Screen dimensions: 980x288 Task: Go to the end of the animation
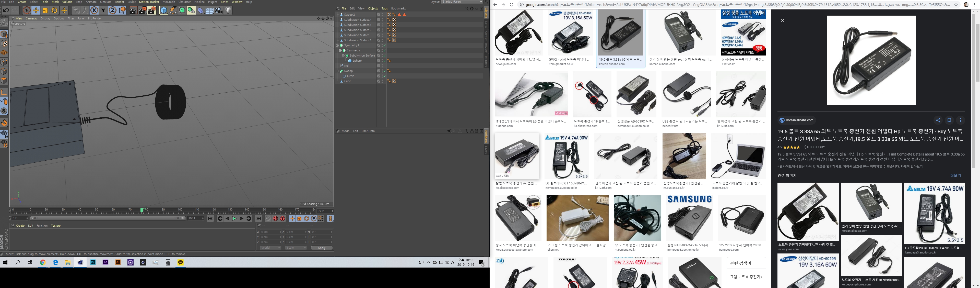[x=259, y=218]
